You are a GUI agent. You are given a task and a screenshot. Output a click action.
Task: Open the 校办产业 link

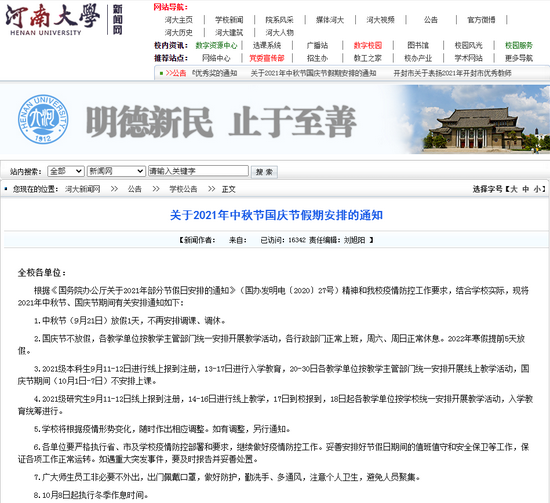click(x=418, y=58)
